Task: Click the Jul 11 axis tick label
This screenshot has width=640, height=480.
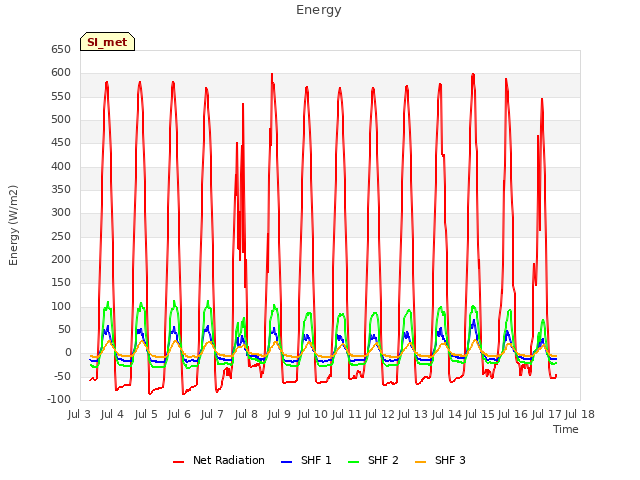Action: tap(346, 414)
